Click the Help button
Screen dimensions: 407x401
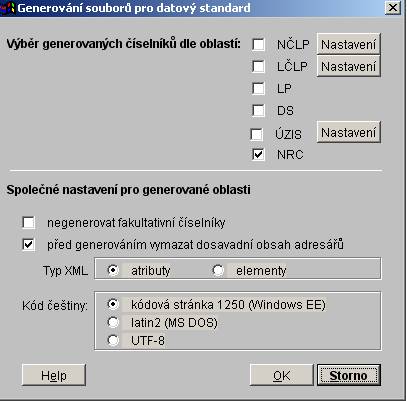54,375
